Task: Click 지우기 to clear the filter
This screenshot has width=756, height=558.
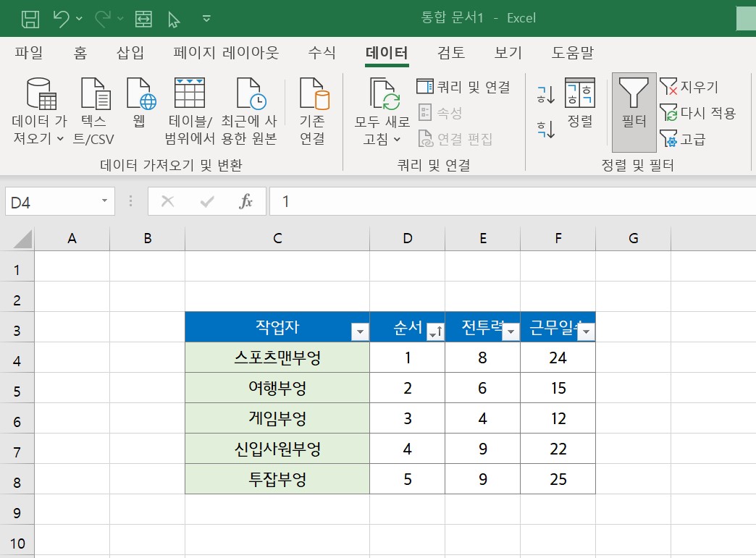Action: 689,87
